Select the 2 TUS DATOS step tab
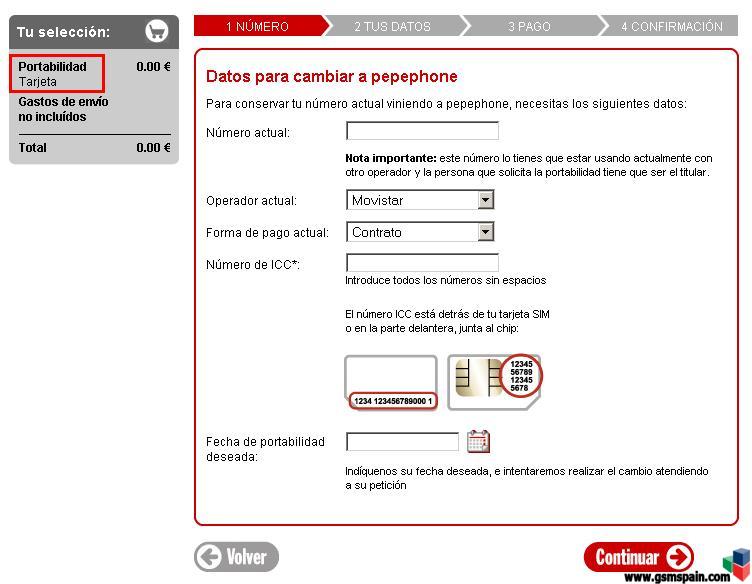Image resolution: width=752 pixels, height=584 pixels. point(393,26)
